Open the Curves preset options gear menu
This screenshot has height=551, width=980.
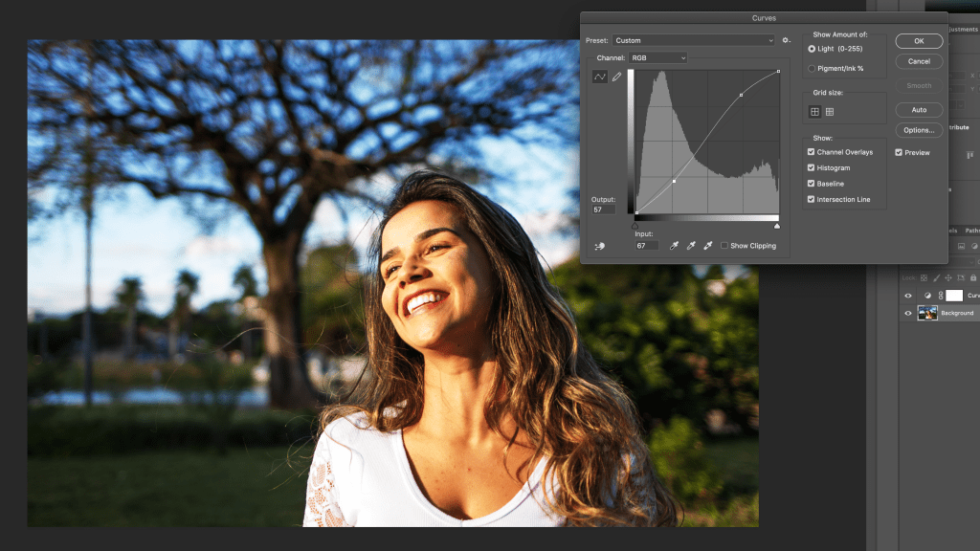pos(786,40)
